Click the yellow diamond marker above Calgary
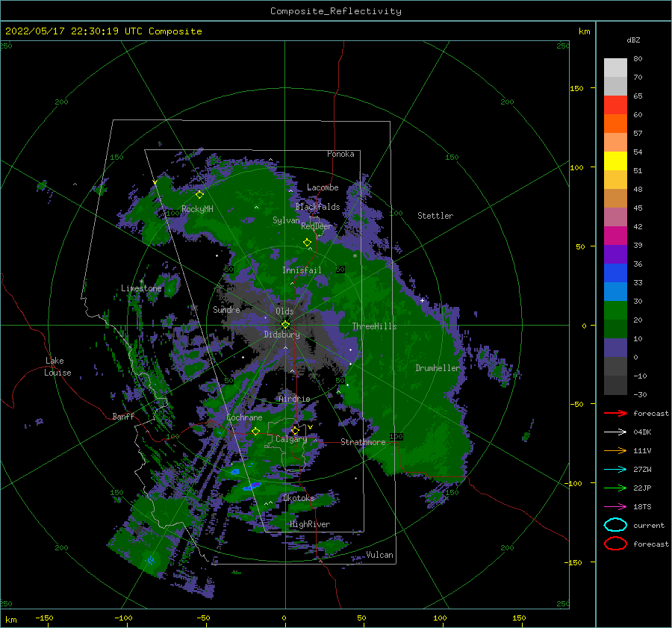The width and height of the screenshot is (672, 628). [295, 430]
